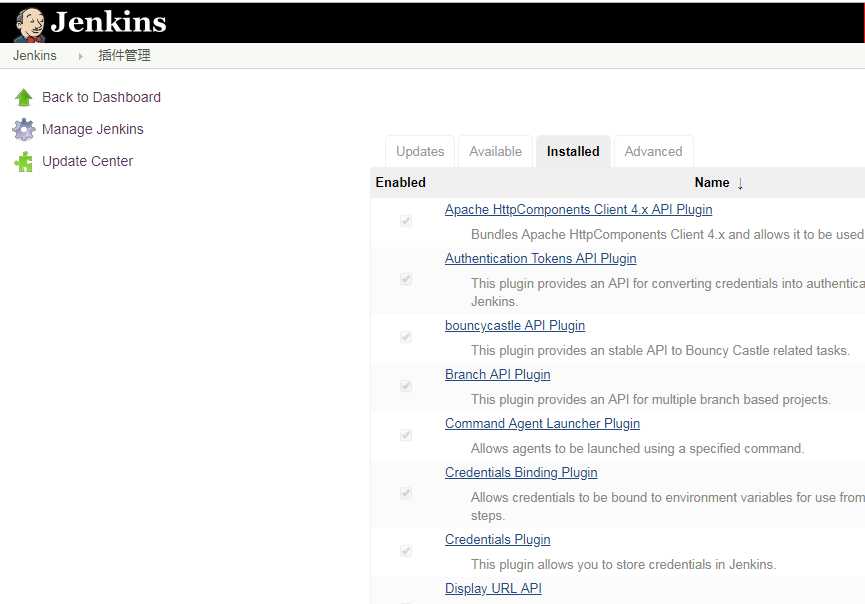Click the Jenkins title text in header
The height and width of the screenshot is (604, 865).
pyautogui.click(x=108, y=23)
